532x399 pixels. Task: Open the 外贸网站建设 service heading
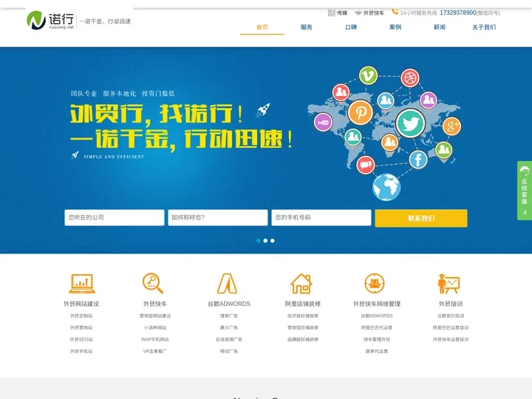click(81, 304)
